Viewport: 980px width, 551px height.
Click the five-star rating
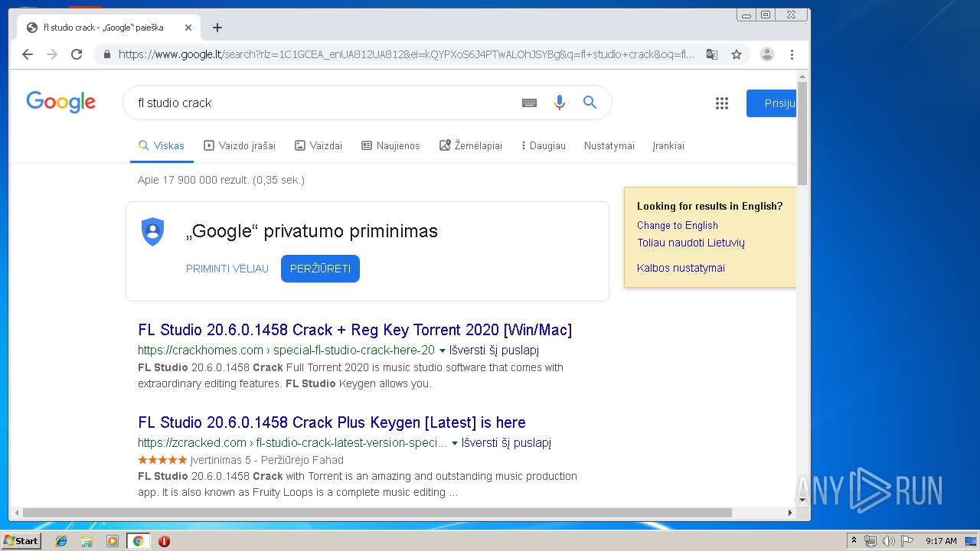(162, 460)
